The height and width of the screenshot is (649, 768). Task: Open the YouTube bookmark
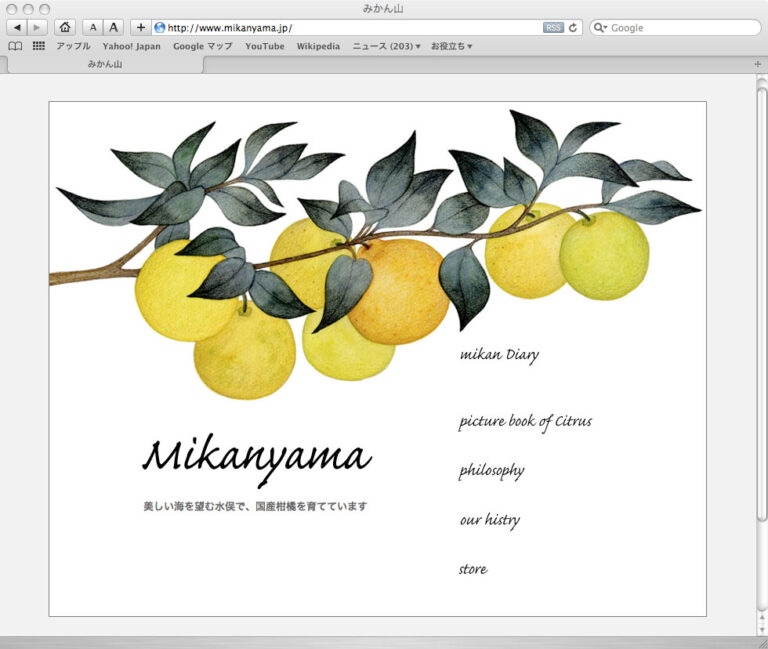click(264, 46)
